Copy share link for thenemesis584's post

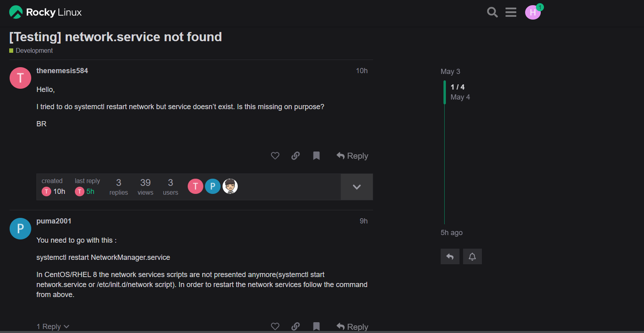(x=295, y=156)
